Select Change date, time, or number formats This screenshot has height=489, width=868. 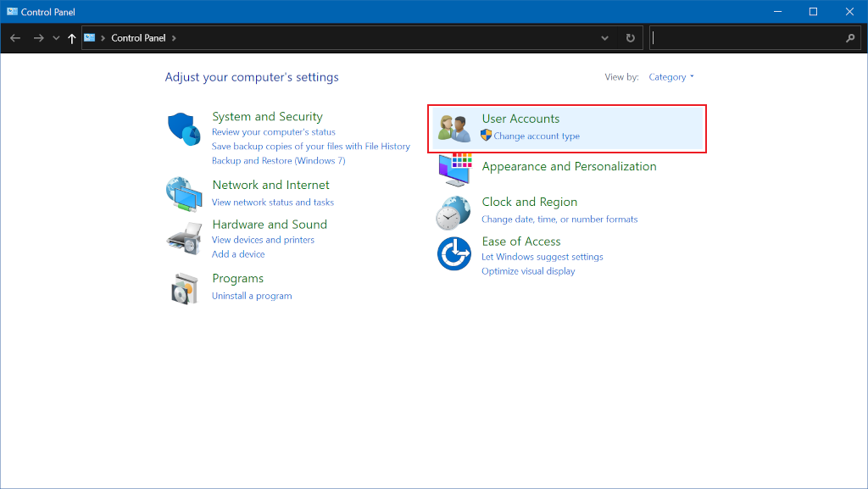click(559, 219)
